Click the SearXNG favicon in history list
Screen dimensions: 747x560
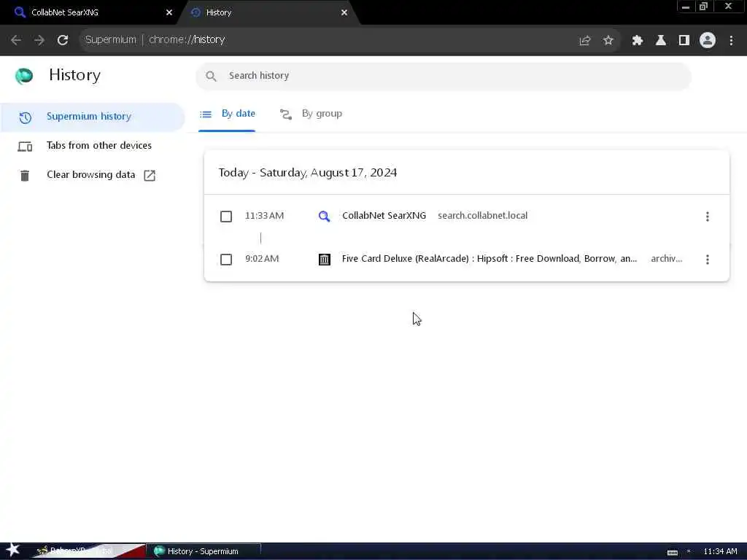tap(324, 217)
